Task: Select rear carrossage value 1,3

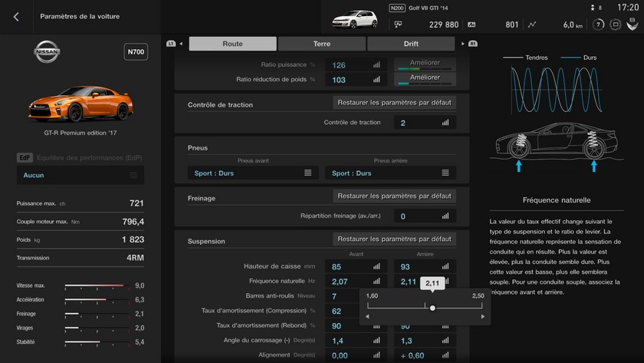Action: click(406, 341)
